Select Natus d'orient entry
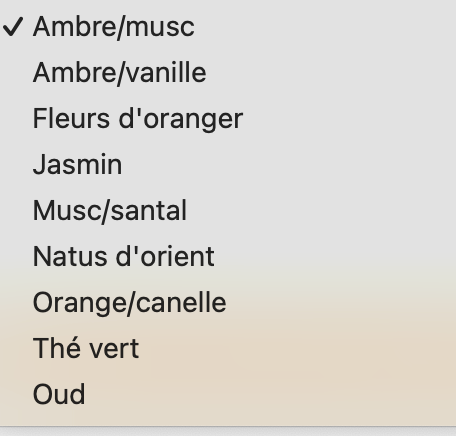The height and width of the screenshot is (436, 456). coord(228,257)
